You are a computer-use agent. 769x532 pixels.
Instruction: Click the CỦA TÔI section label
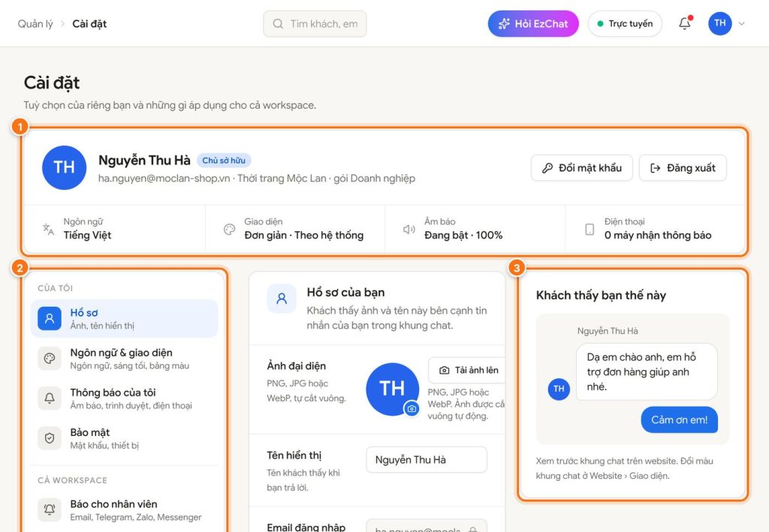point(55,288)
